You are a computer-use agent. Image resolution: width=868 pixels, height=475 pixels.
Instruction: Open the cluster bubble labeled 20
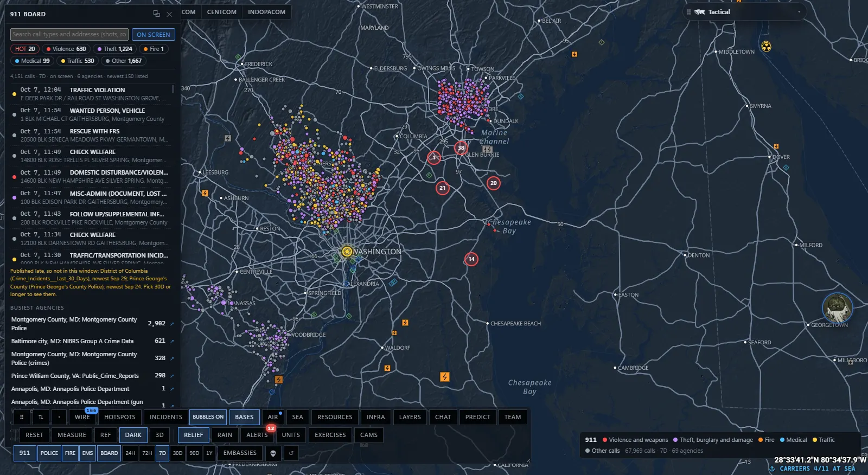coord(494,183)
